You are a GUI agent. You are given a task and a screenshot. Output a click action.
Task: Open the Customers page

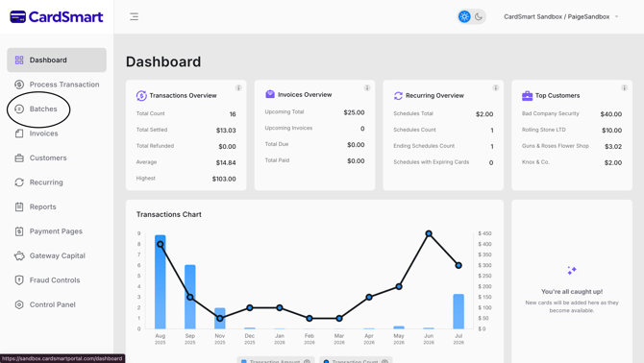(x=57, y=157)
